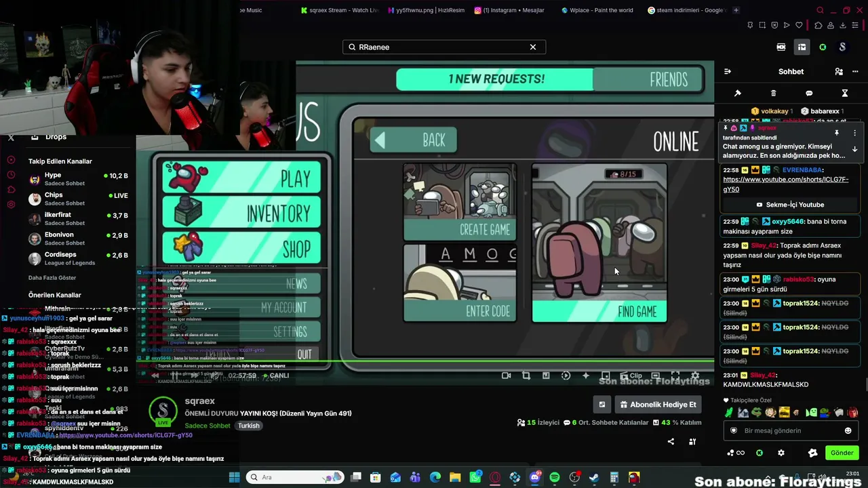Open the stats chart icon in player controls
Image resolution: width=868 pixels, height=488 pixels.
click(546, 375)
